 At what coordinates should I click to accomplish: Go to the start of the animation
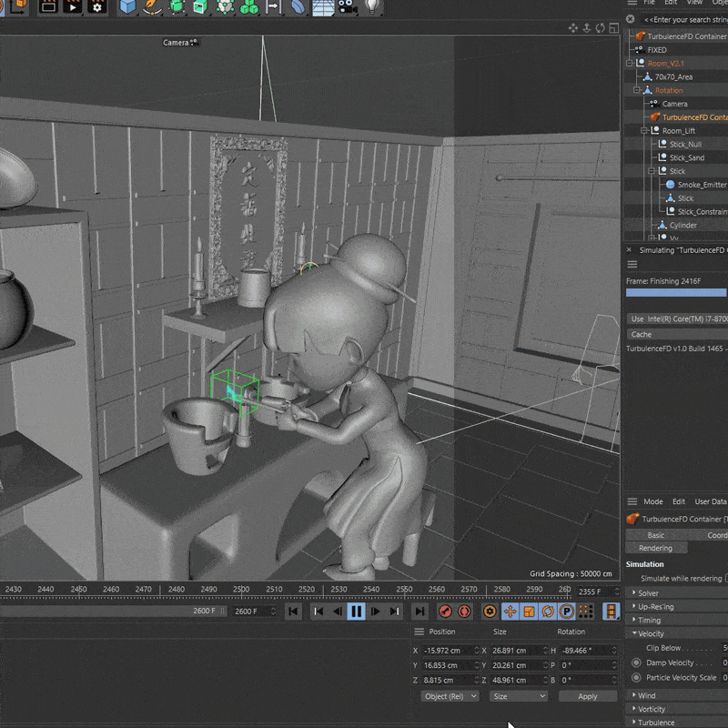pyautogui.click(x=293, y=612)
